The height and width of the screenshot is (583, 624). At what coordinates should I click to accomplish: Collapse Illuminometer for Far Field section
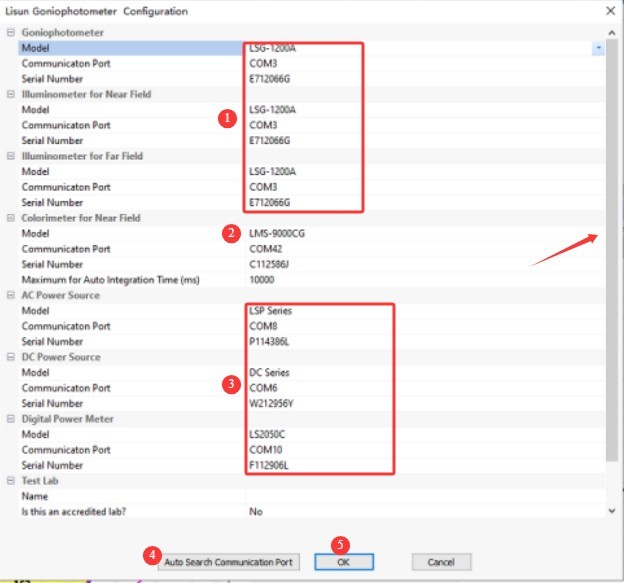pyautogui.click(x=11, y=156)
